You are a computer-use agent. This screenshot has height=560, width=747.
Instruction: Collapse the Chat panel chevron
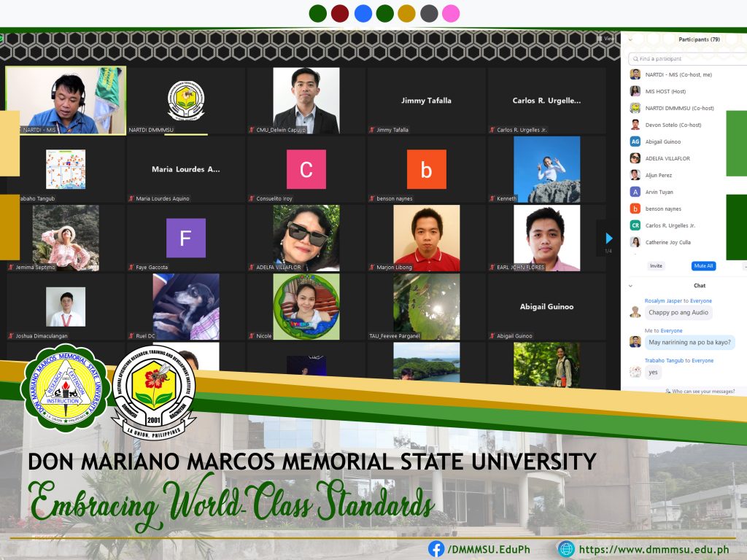(631, 286)
